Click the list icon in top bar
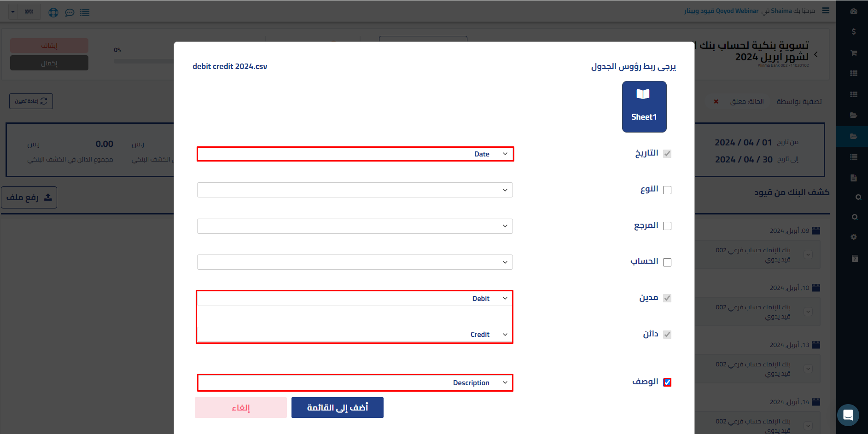868x434 pixels. tap(85, 12)
